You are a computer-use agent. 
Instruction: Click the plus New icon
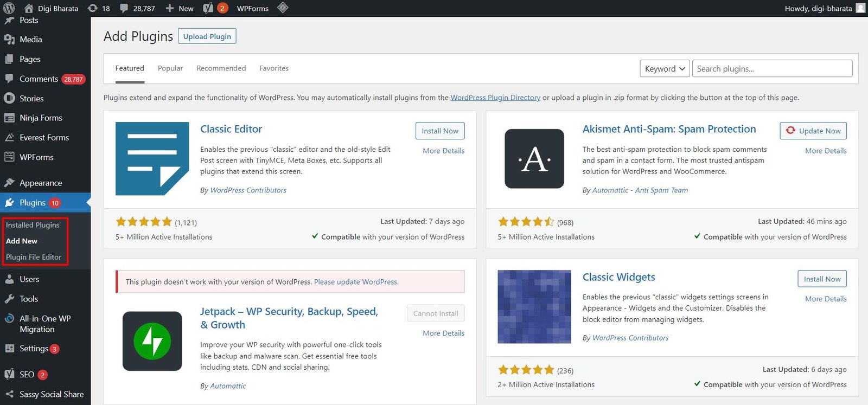pos(170,8)
